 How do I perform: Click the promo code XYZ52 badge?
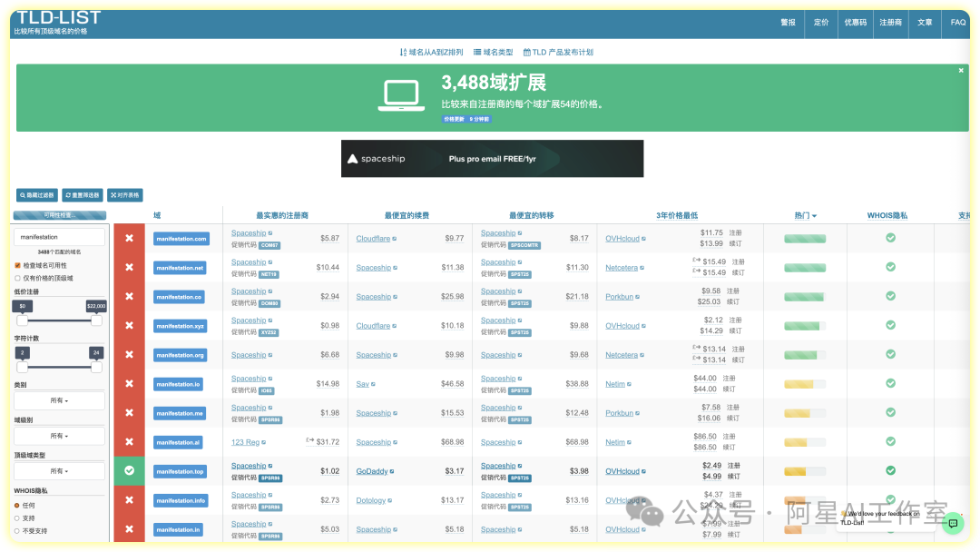pyautogui.click(x=269, y=332)
